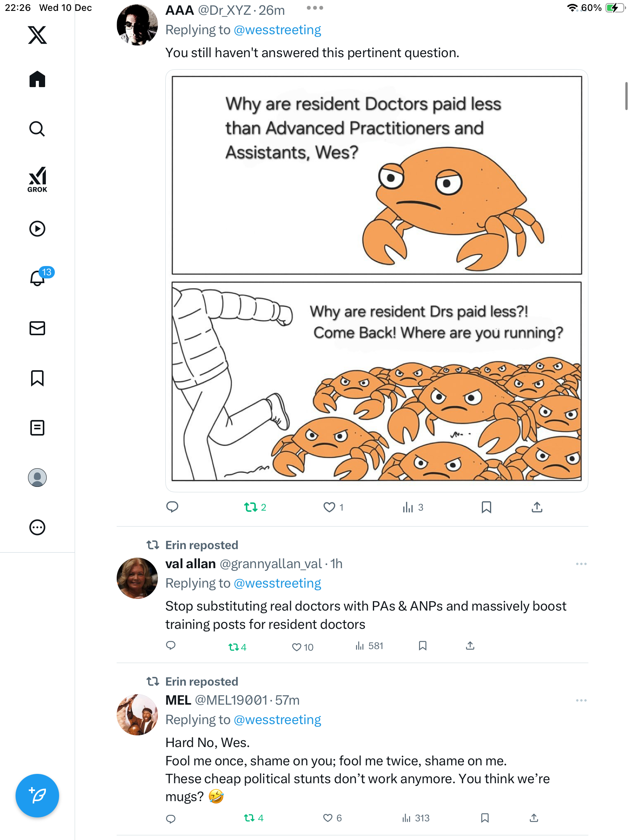This screenshot has height=840, width=630.
Task: Open @wesstreeting link in val allan's reply
Action: (277, 583)
